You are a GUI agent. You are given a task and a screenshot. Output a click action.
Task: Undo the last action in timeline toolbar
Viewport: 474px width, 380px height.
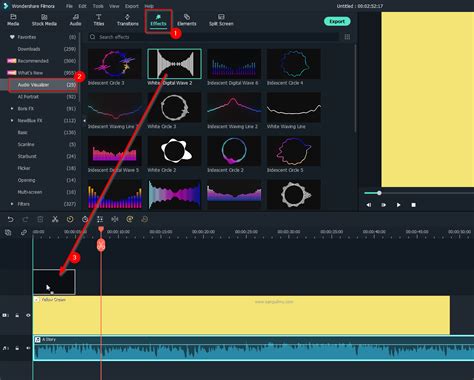coord(10,219)
